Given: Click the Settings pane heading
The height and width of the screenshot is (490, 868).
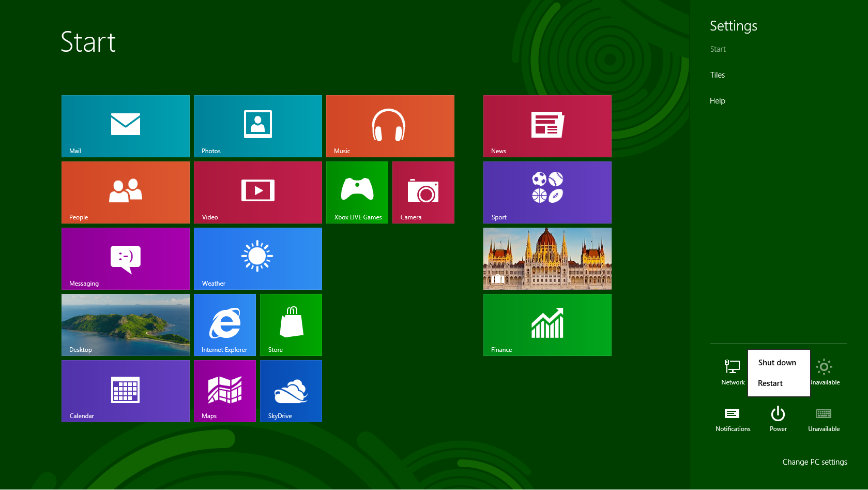Looking at the screenshot, I should click(x=734, y=26).
